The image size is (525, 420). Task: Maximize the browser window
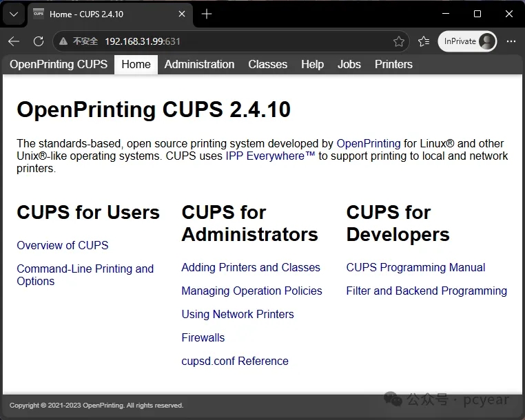coord(477,14)
